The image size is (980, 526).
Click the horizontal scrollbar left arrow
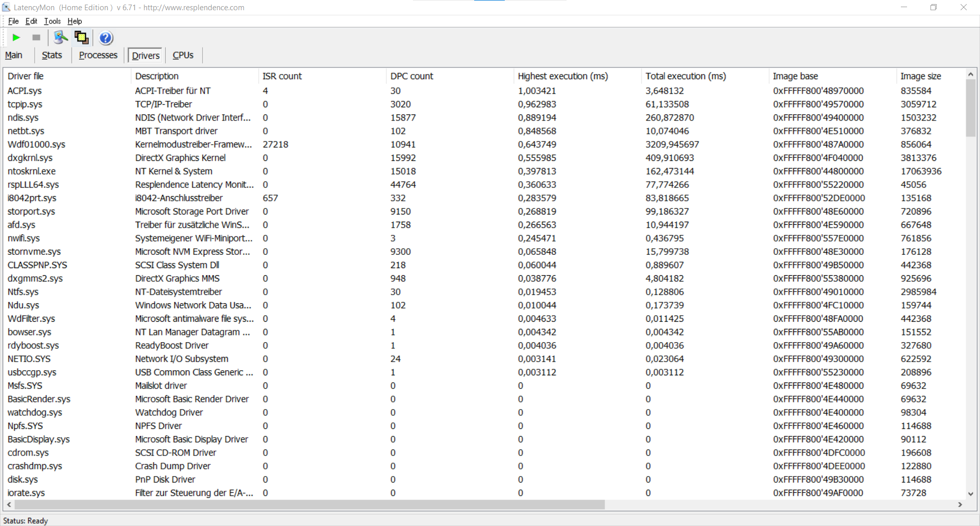9,505
